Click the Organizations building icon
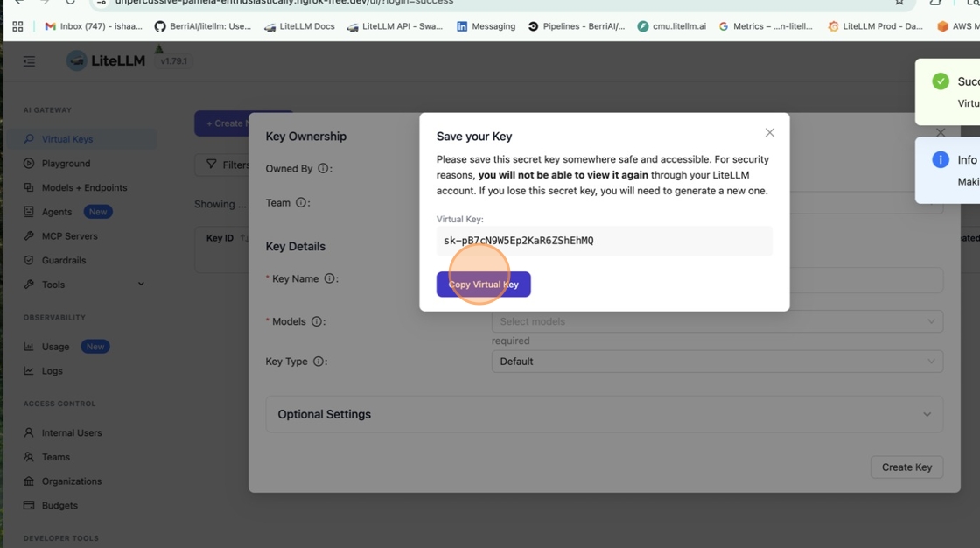The image size is (980, 548). [x=29, y=481]
